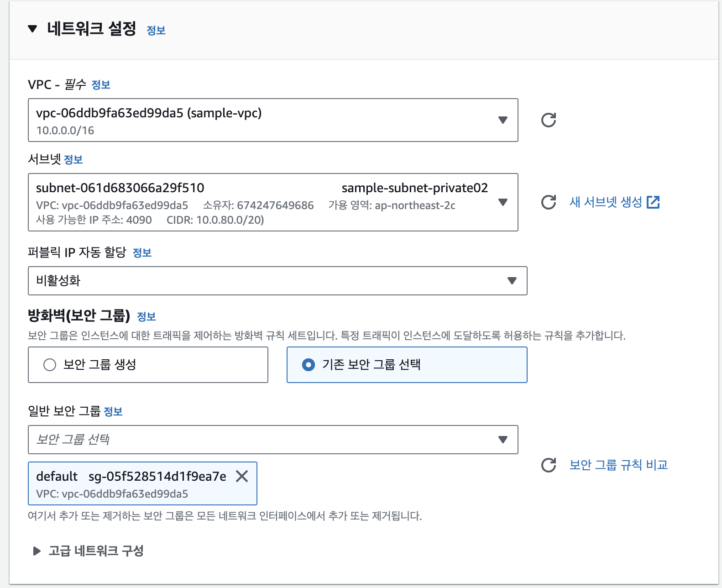
Task: Refresh the subnet list
Action: [548, 202]
